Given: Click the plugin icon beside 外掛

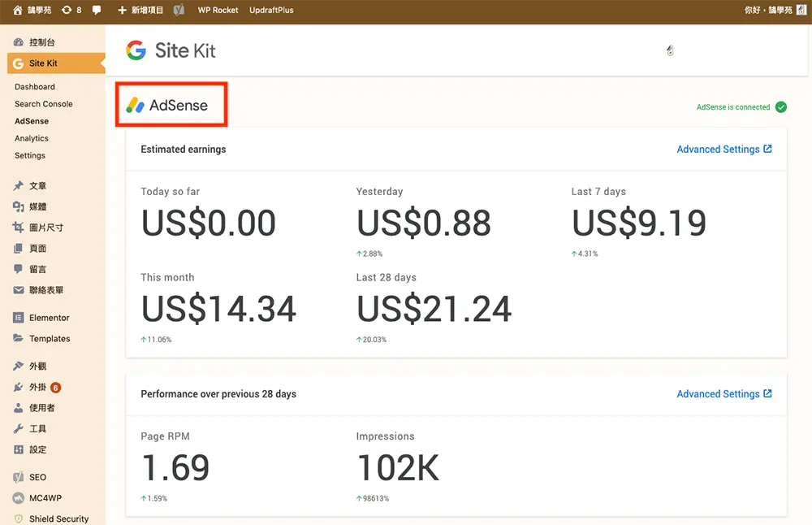Looking at the screenshot, I should (x=18, y=387).
